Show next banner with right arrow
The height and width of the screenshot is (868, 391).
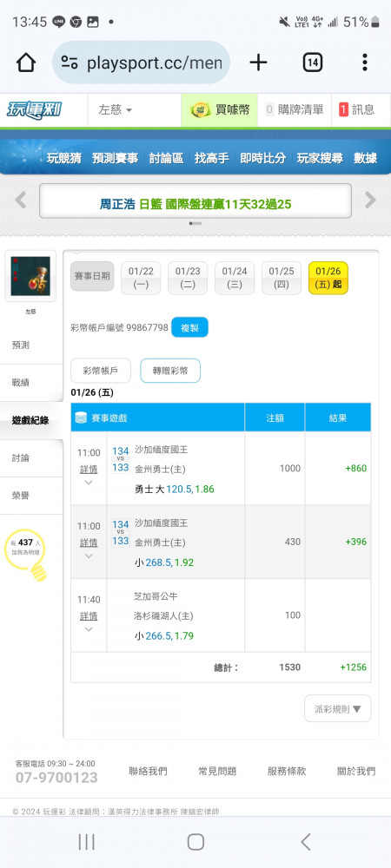(x=370, y=200)
